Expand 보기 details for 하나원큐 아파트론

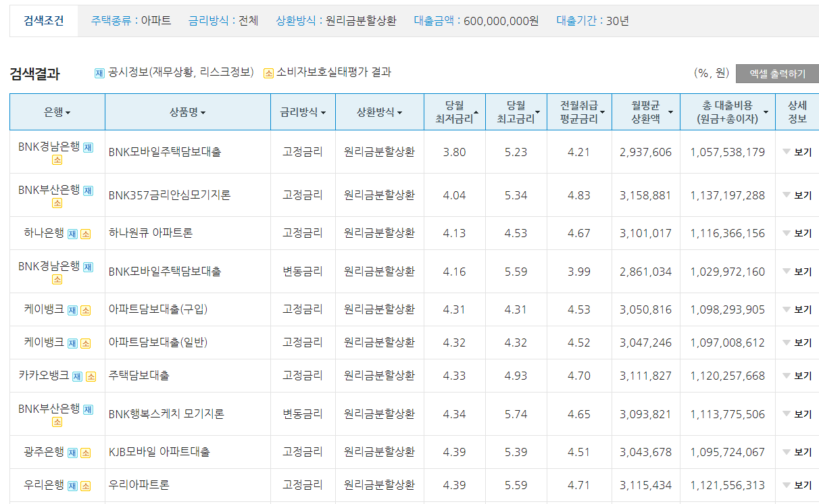(x=797, y=233)
